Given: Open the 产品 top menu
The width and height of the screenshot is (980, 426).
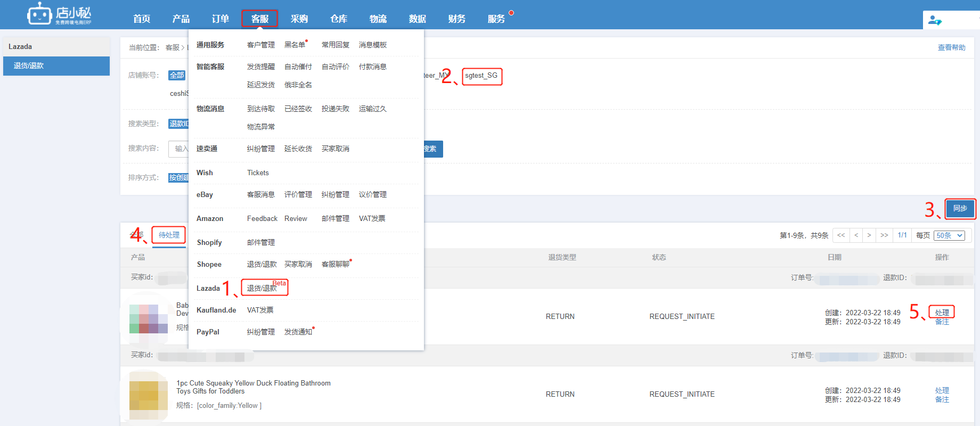Looking at the screenshot, I should click(x=181, y=19).
